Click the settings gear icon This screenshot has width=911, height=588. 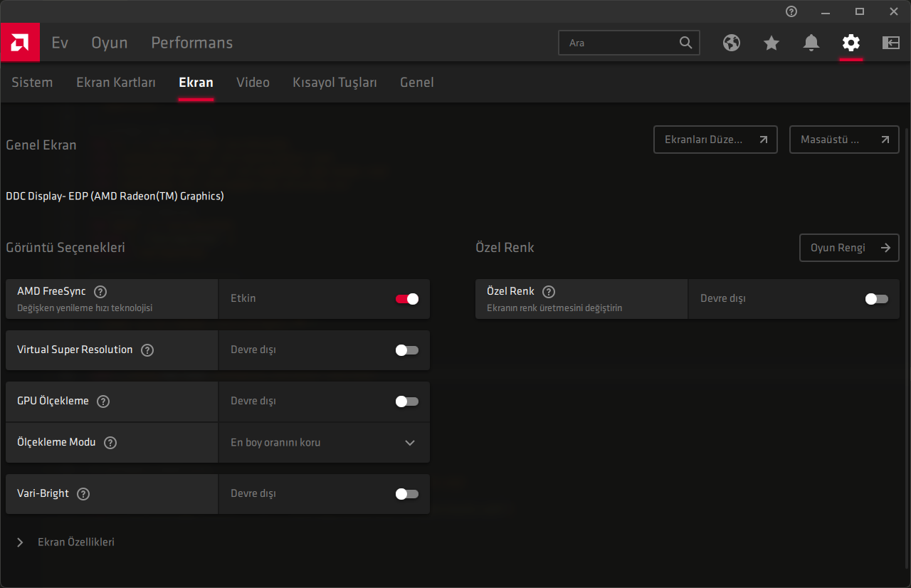[x=851, y=43]
